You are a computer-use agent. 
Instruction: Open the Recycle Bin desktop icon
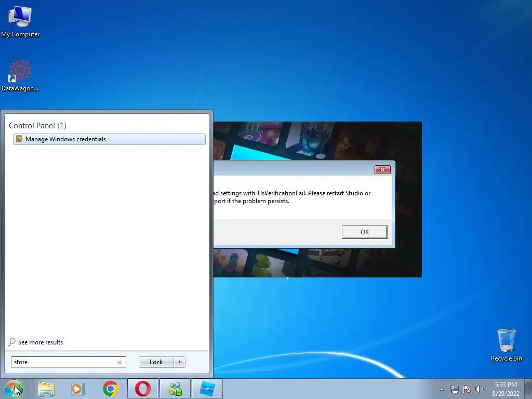point(506,345)
